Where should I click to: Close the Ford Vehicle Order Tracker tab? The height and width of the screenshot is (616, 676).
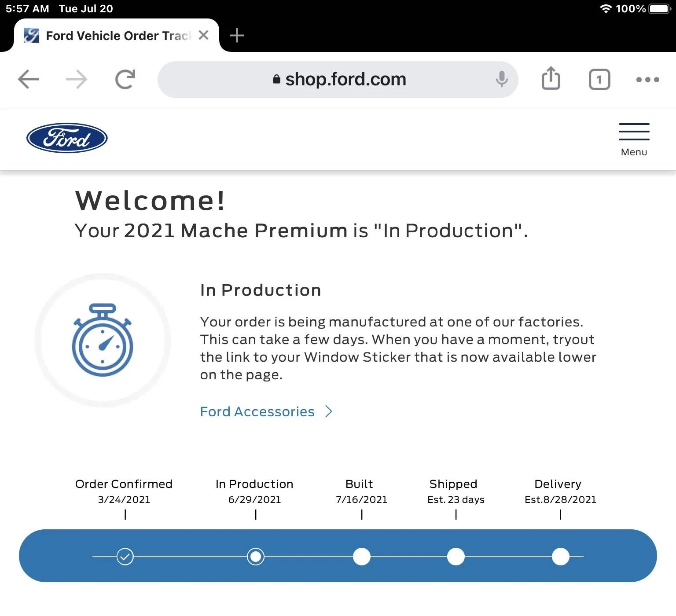pos(203,35)
